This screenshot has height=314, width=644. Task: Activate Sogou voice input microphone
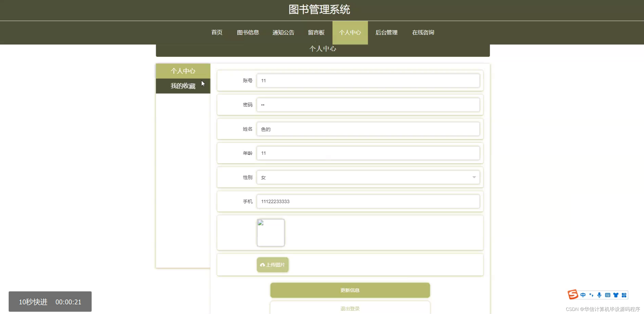tap(599, 295)
